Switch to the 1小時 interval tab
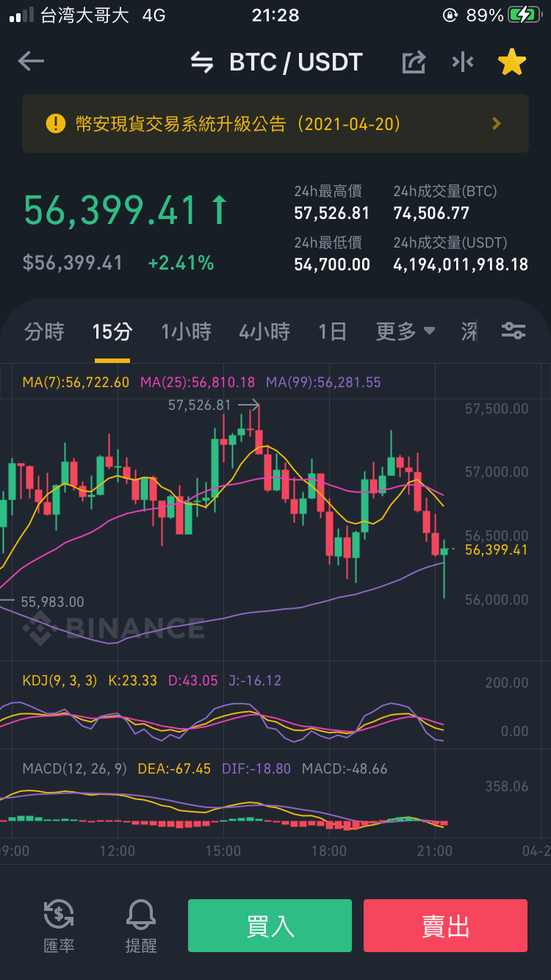551x980 pixels. 187,331
